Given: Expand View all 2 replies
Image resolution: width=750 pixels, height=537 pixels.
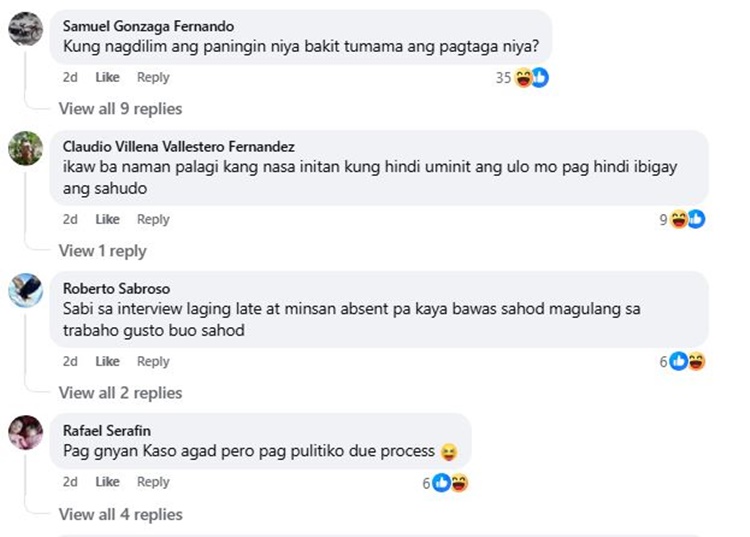Looking at the screenshot, I should (120, 393).
